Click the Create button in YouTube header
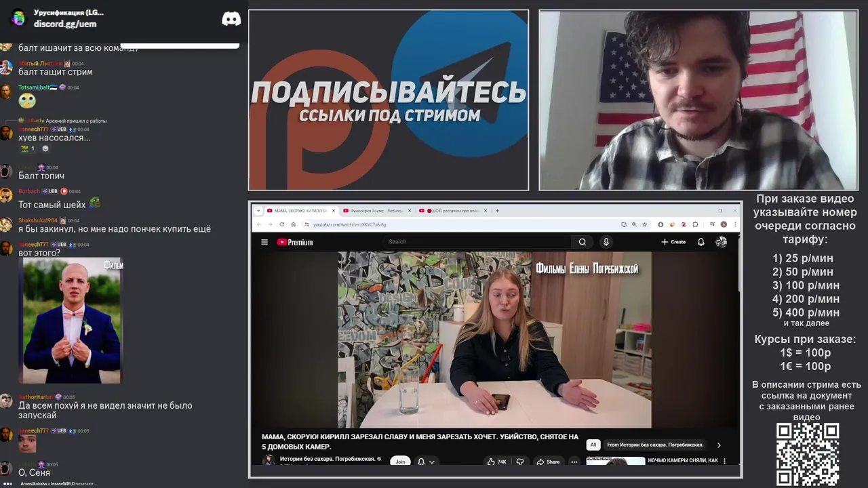This screenshot has height=488, width=868. (673, 242)
